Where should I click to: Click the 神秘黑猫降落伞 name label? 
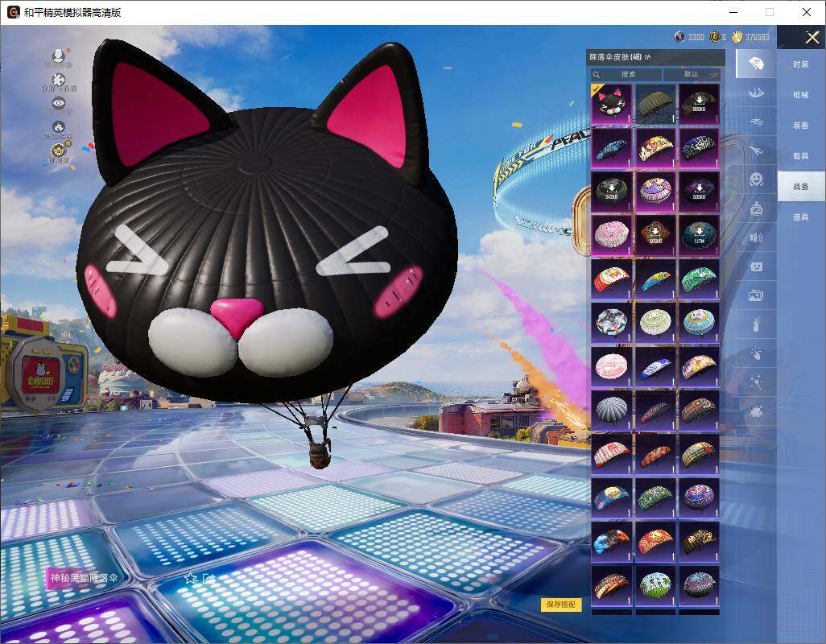[85, 578]
